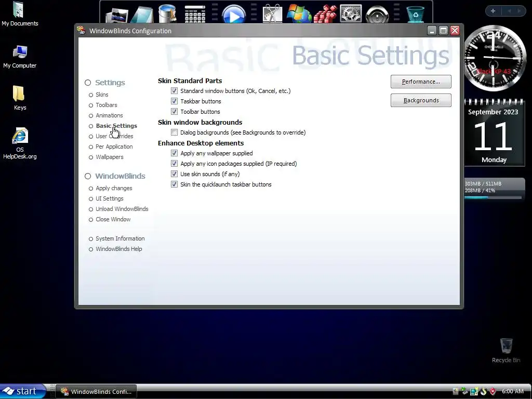The width and height of the screenshot is (532, 399).
Task: Open the Animations section
Action: (109, 115)
